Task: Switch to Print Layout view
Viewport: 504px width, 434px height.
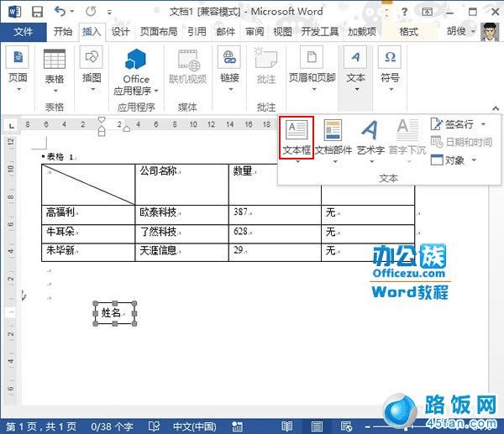Action: pos(317,426)
